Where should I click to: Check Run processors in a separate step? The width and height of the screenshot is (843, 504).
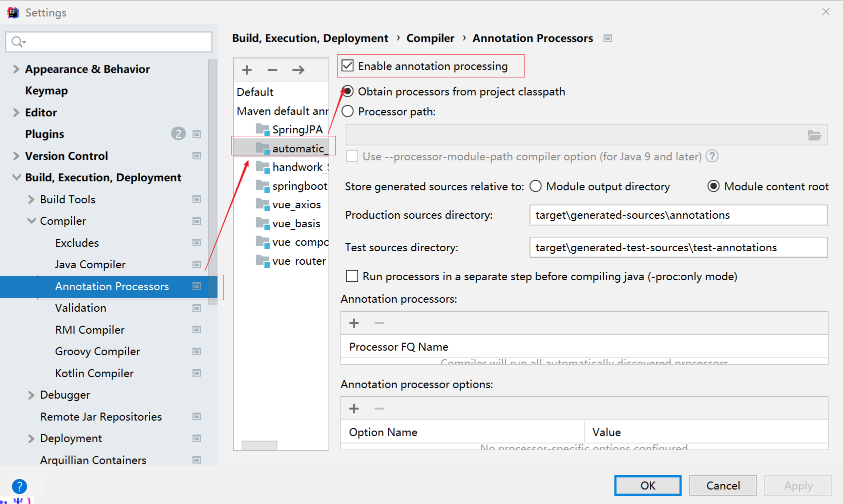(x=352, y=276)
